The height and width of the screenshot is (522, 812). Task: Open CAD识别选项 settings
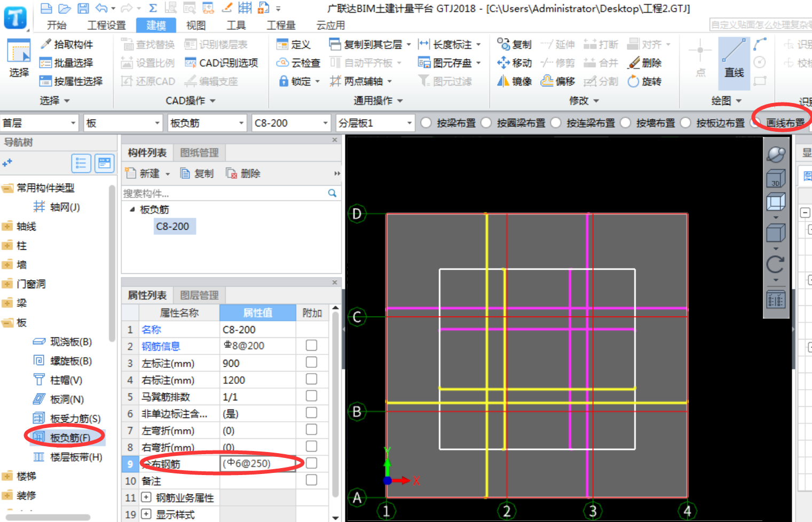point(221,63)
